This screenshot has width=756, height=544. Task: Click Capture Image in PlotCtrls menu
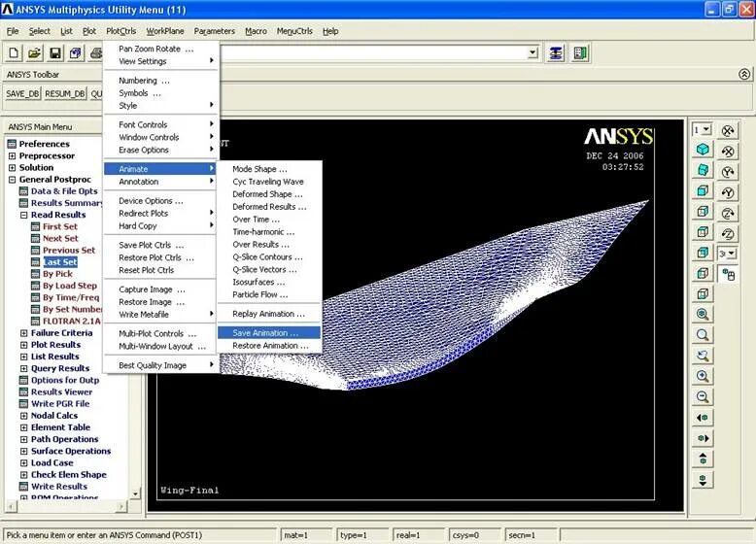pyautogui.click(x=160, y=289)
